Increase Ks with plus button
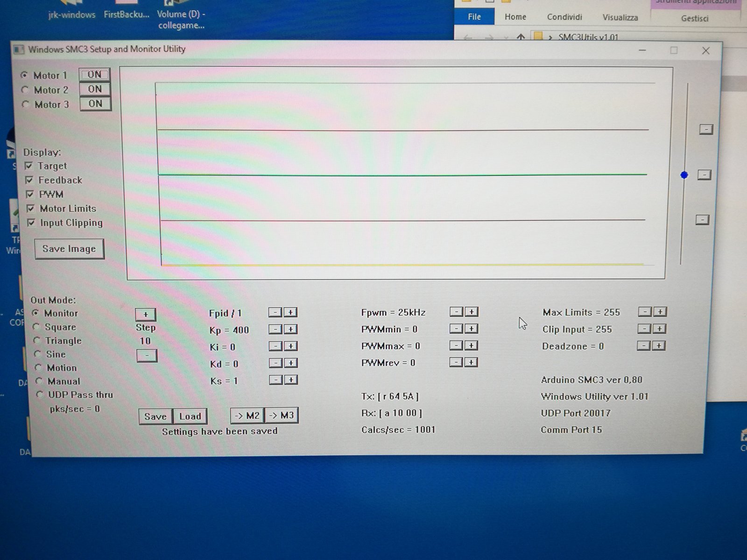Viewport: 747px width, 560px height. [291, 380]
